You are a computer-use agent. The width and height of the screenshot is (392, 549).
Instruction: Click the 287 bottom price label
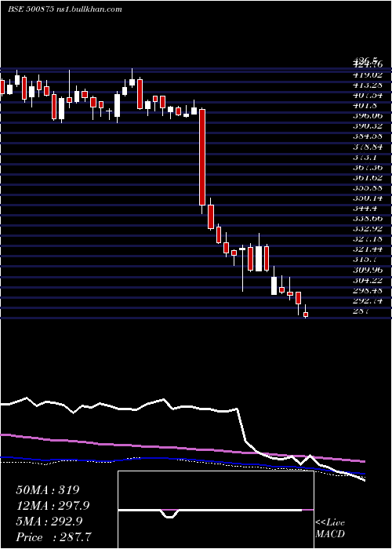tap(361, 311)
